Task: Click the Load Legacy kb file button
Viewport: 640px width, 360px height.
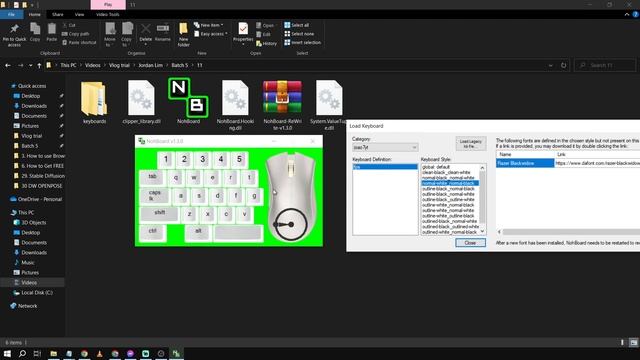Action: pyautogui.click(x=471, y=144)
